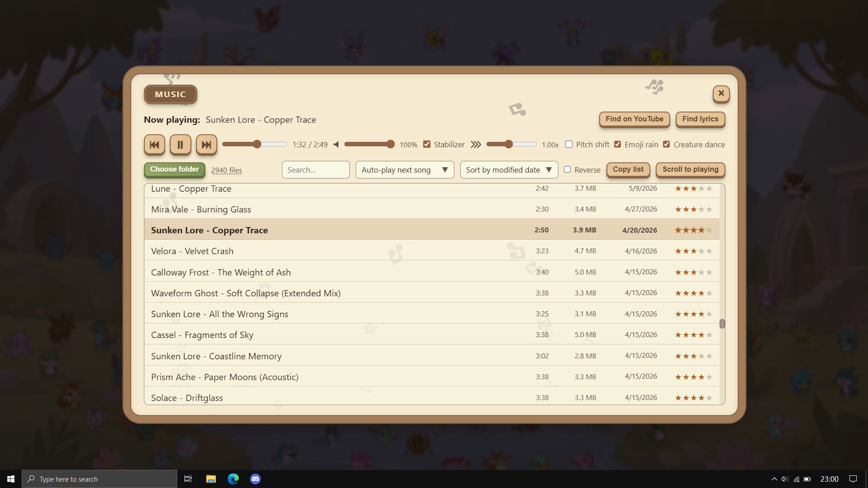Go to the previous track

(154, 145)
